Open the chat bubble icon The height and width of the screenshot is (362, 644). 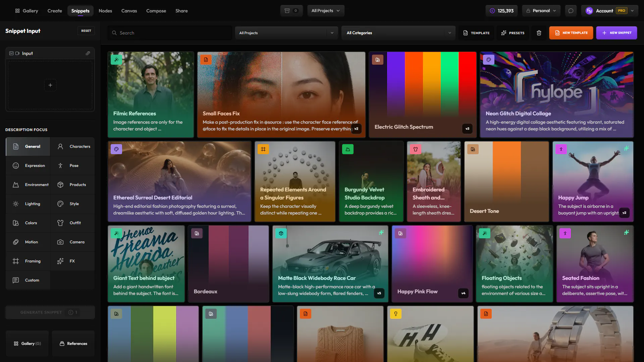coord(571,11)
